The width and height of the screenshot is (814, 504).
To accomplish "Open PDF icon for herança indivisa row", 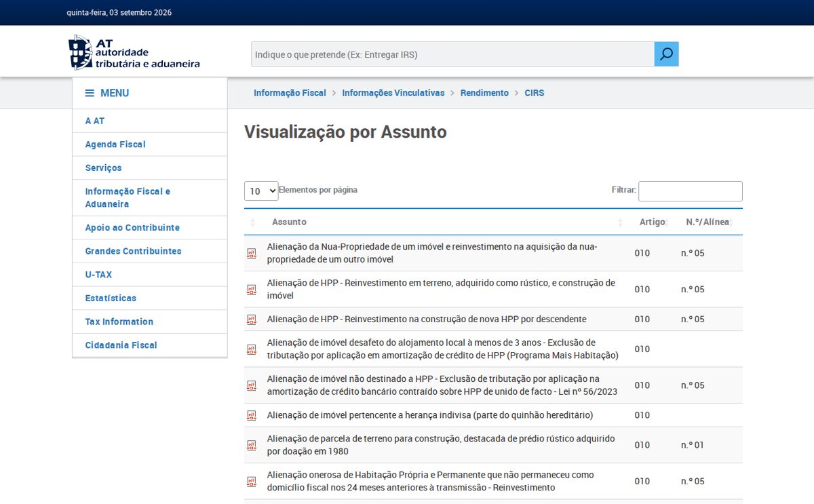I will 252,415.
